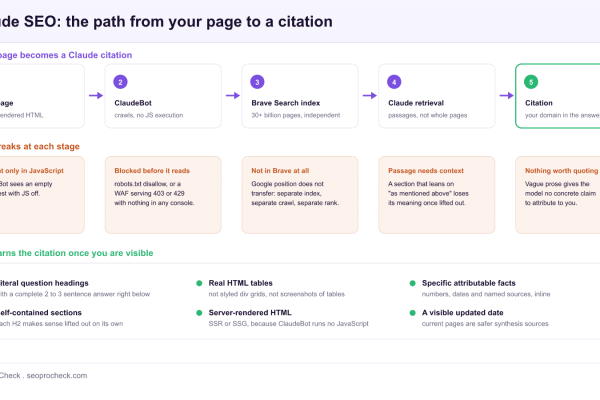Screen dimensions: 600x400
Task: Select the 'Brave Search index' card title
Action: (285, 103)
